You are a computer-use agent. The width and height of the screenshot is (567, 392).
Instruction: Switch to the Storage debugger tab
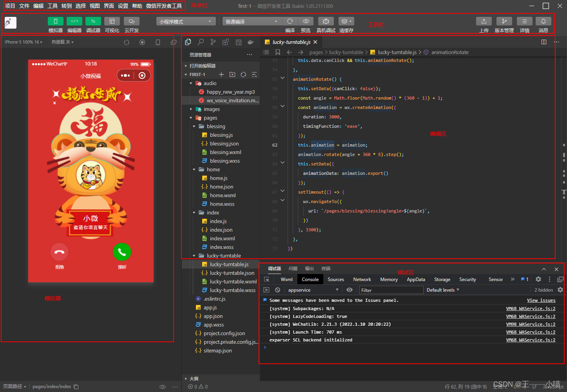tap(442, 279)
